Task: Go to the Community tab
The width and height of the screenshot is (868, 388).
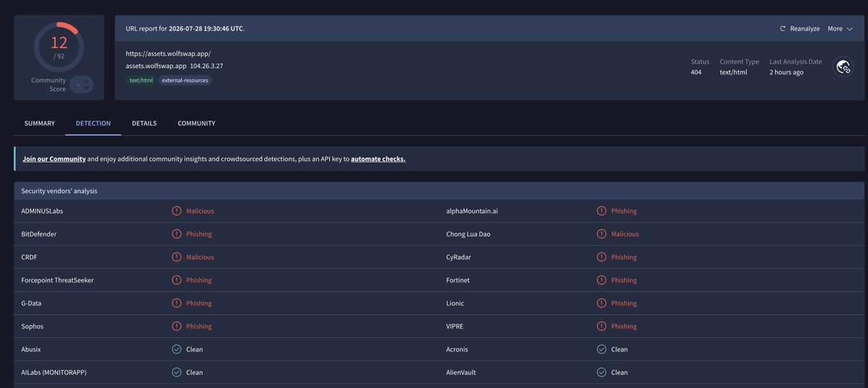Action: coord(197,124)
